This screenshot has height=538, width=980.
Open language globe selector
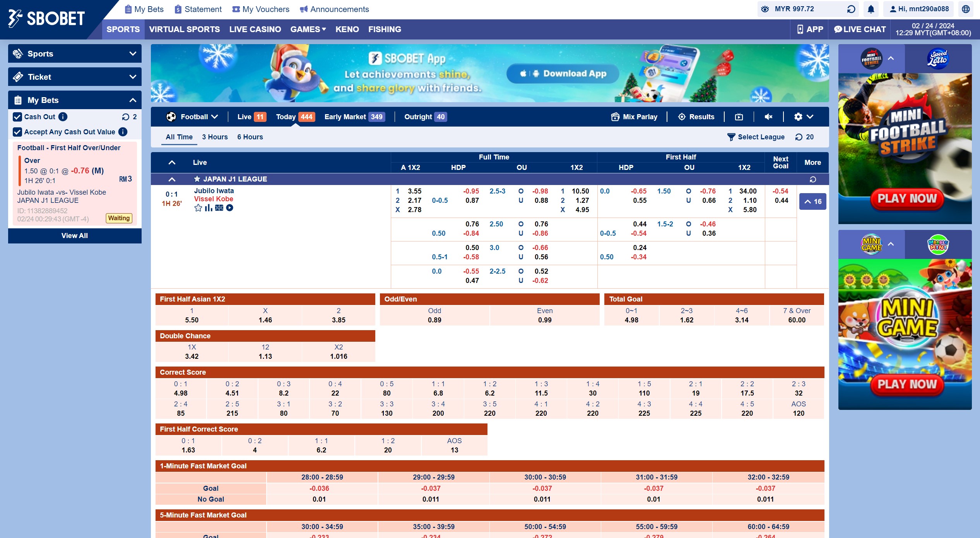(x=966, y=9)
